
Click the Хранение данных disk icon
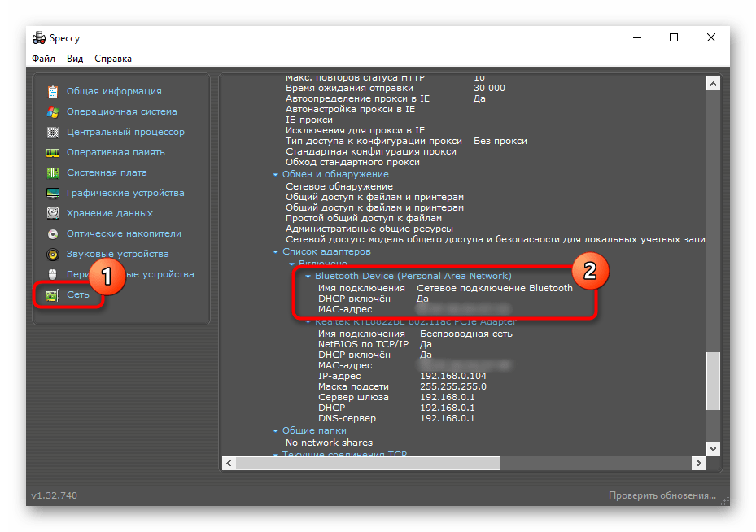(x=53, y=213)
